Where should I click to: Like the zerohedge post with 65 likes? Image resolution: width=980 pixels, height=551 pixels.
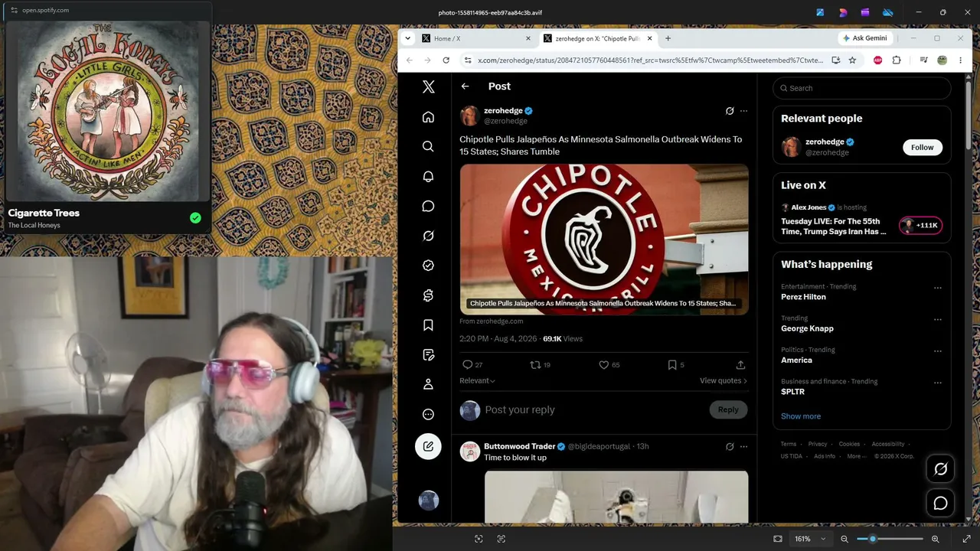pos(609,365)
